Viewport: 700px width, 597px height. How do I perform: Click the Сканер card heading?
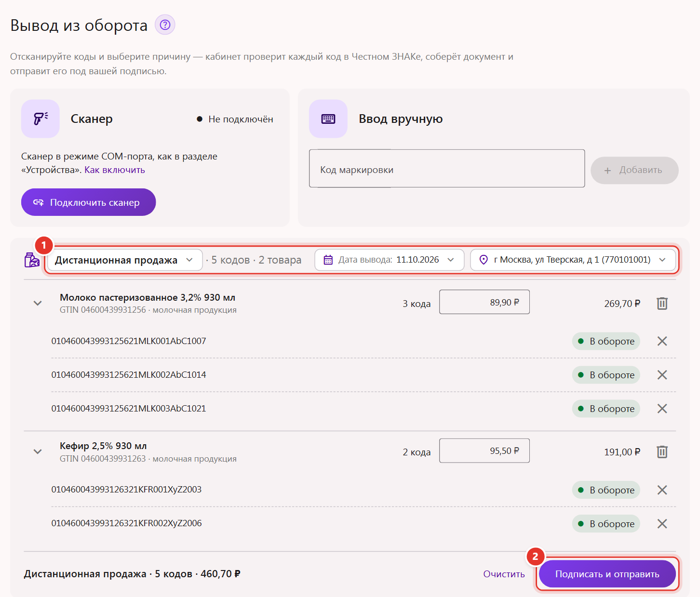tap(92, 119)
